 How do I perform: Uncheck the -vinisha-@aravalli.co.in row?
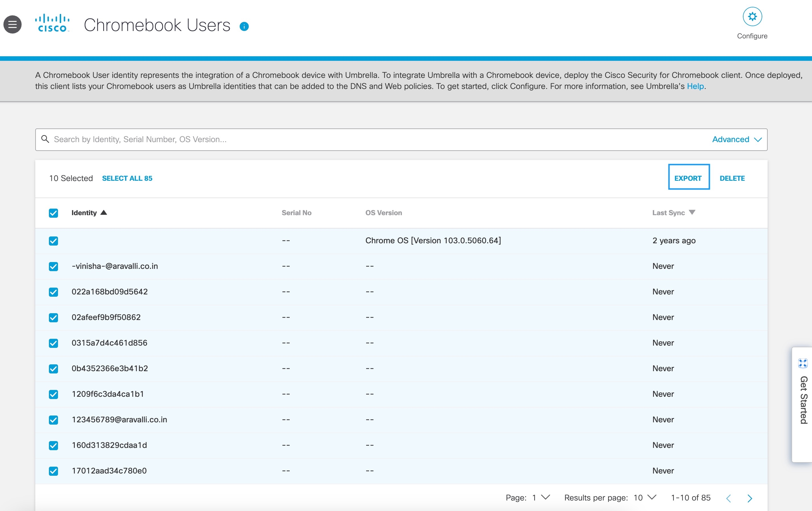53,267
